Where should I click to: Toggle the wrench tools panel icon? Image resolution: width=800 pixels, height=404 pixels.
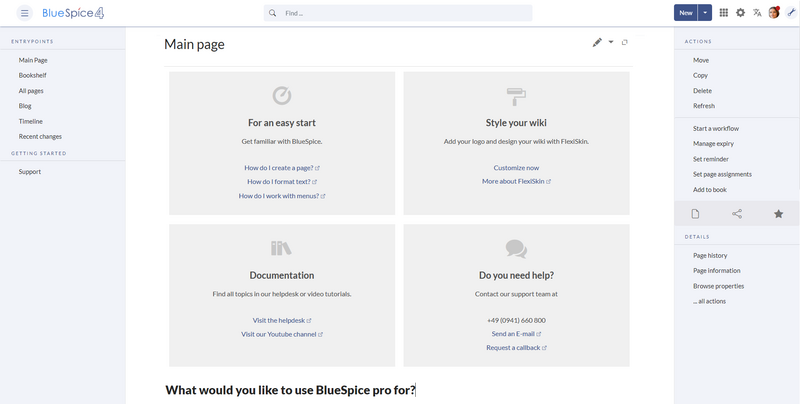click(x=791, y=13)
